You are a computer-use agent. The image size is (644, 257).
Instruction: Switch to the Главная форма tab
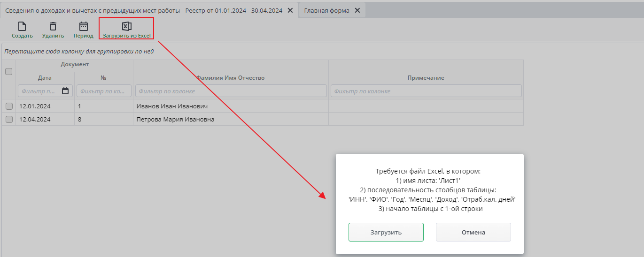pos(326,10)
